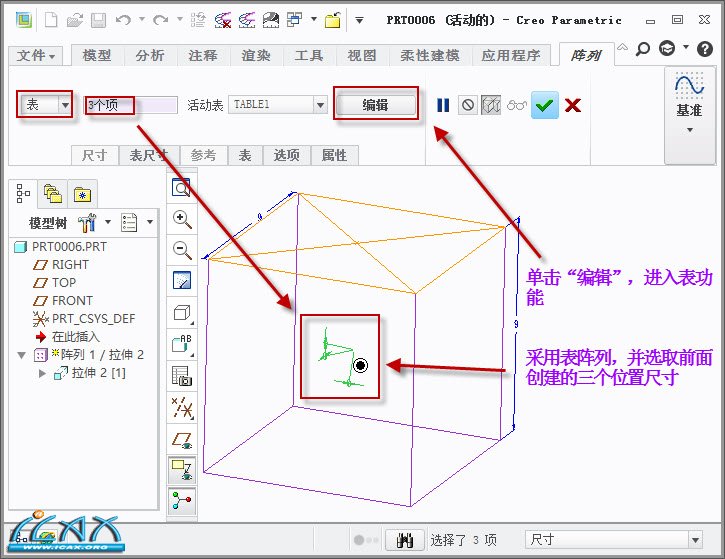This screenshot has height=559, width=725.
Task: Click the Regenerate icon in quick access toolbar
Action: click(198, 20)
